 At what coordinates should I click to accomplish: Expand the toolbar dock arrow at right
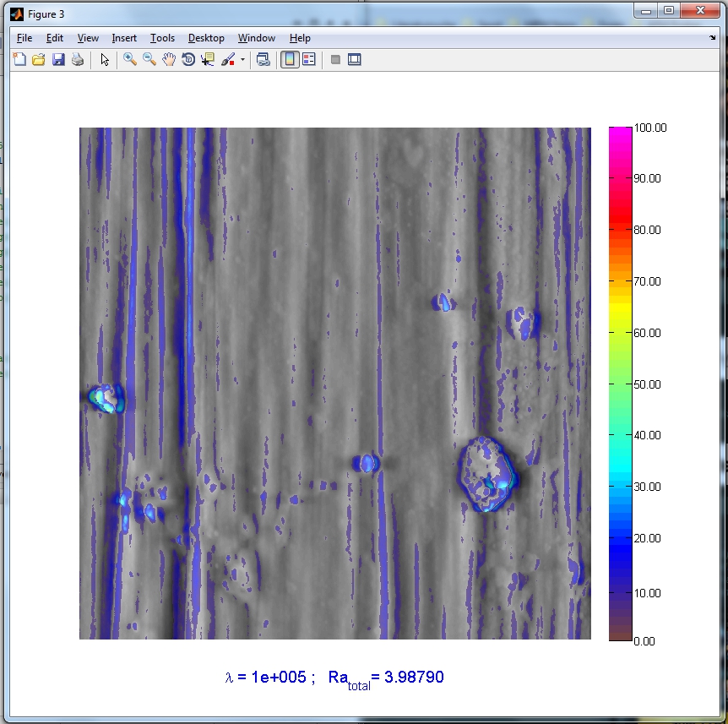712,38
